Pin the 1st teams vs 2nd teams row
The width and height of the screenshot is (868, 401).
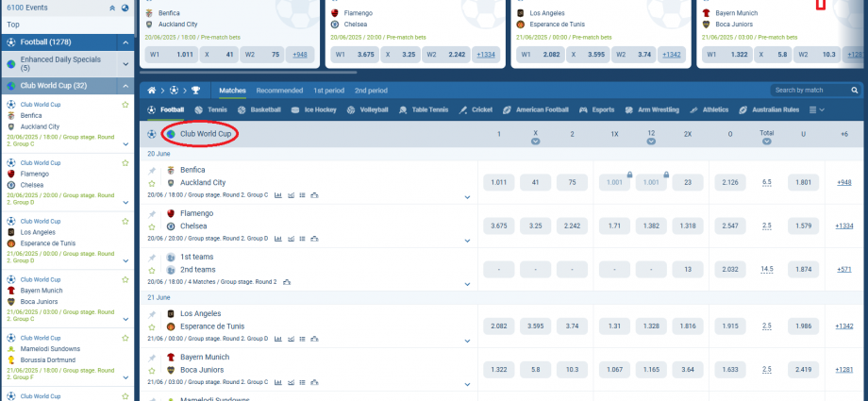152,257
